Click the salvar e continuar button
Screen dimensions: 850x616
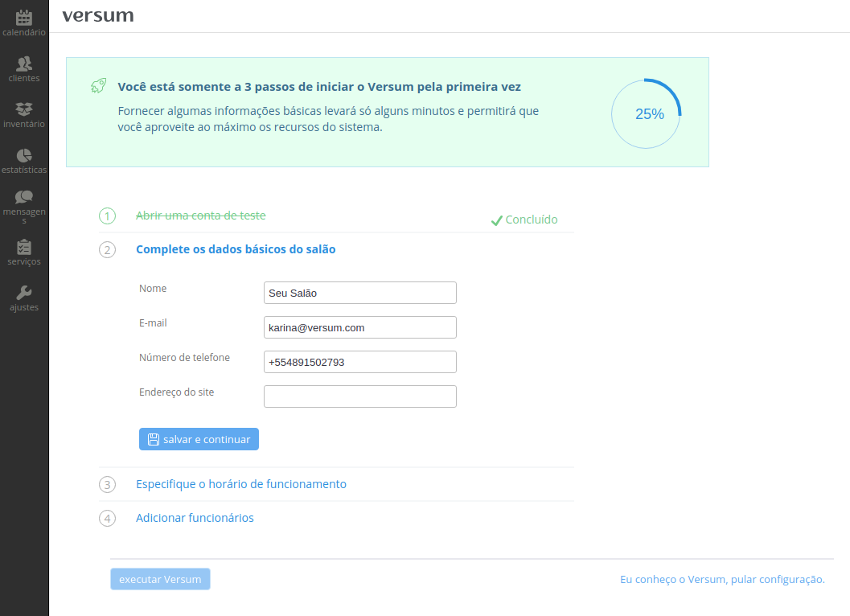click(x=199, y=439)
